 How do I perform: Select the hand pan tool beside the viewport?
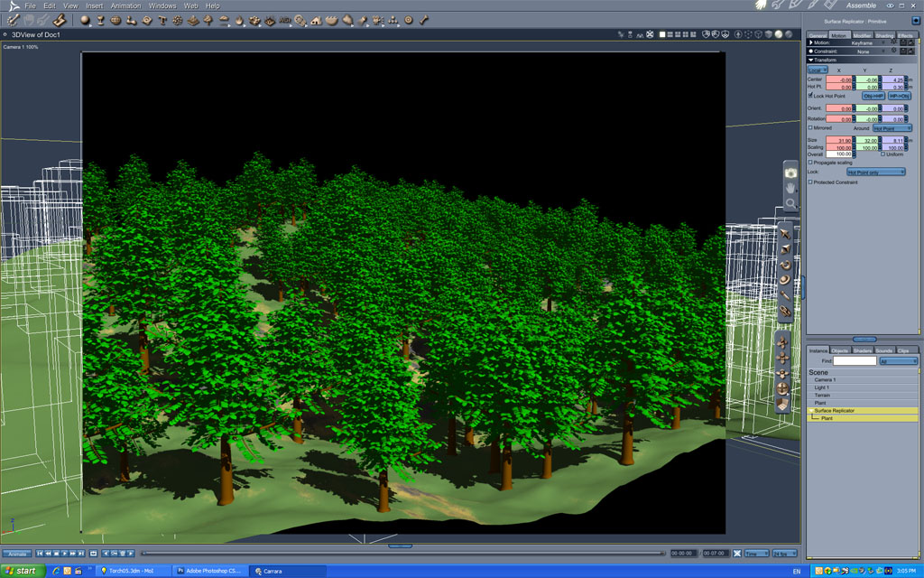click(790, 188)
